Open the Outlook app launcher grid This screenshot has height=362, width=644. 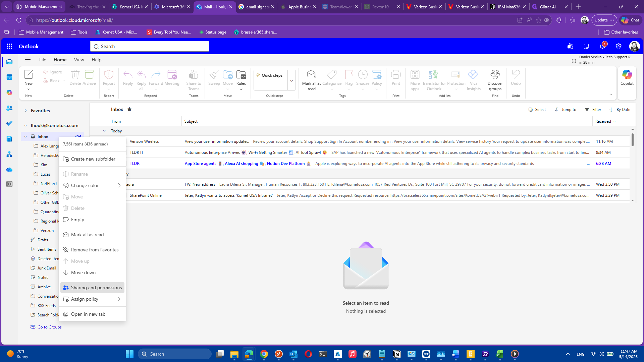coord(9,46)
